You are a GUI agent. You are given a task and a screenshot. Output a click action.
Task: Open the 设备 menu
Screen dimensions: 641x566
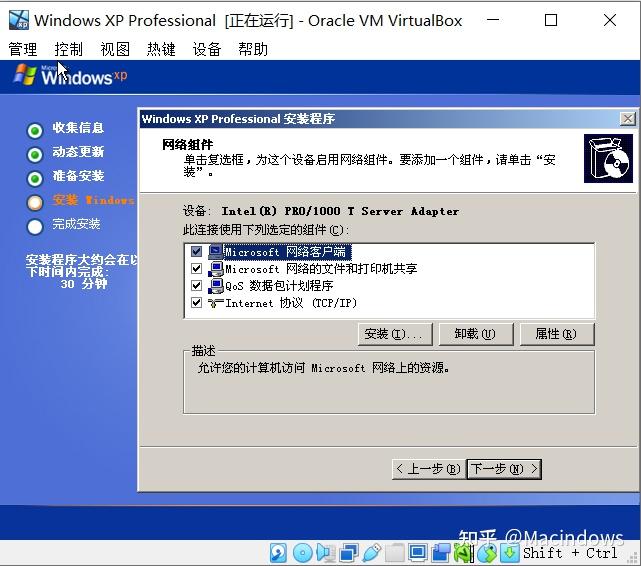click(207, 49)
